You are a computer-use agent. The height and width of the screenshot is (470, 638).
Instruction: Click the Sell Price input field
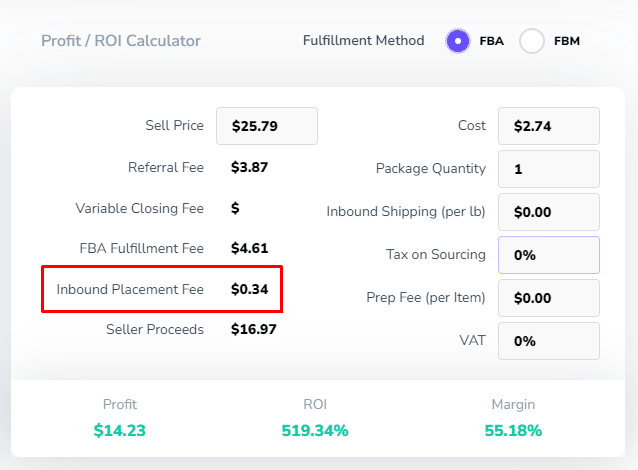266,126
